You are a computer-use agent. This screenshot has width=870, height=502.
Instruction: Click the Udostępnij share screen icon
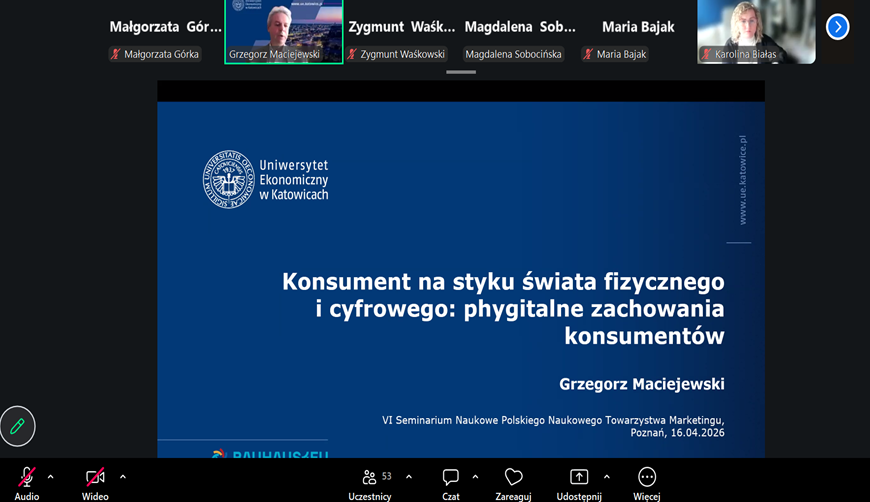tap(579, 477)
